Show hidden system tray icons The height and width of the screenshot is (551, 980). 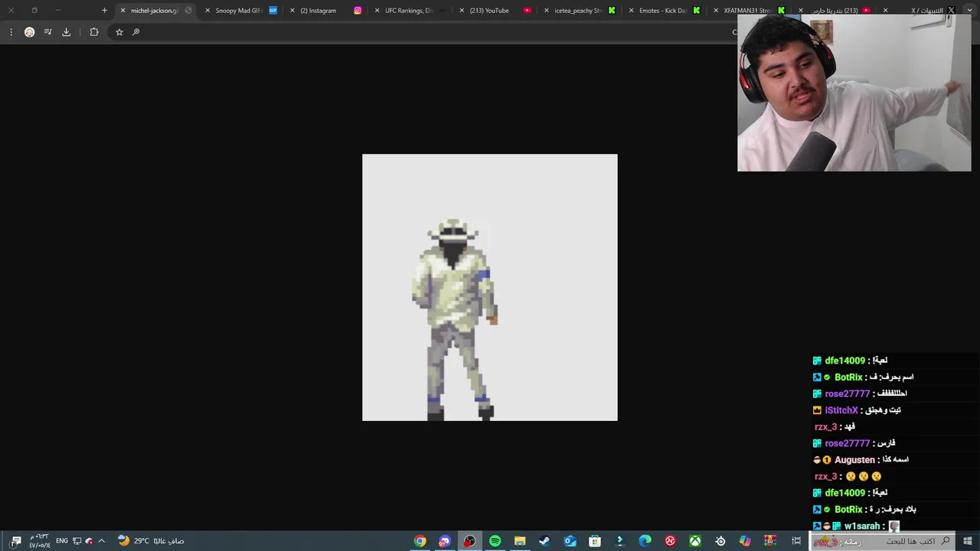[x=101, y=541]
